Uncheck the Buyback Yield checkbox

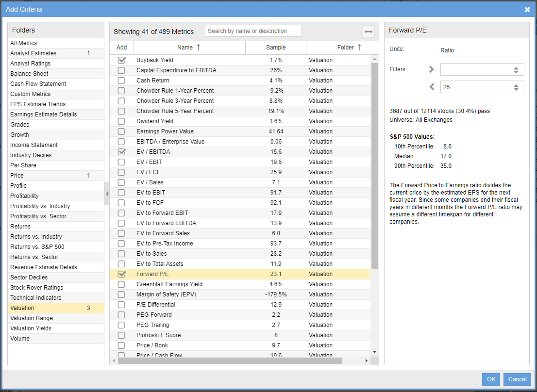click(x=121, y=60)
